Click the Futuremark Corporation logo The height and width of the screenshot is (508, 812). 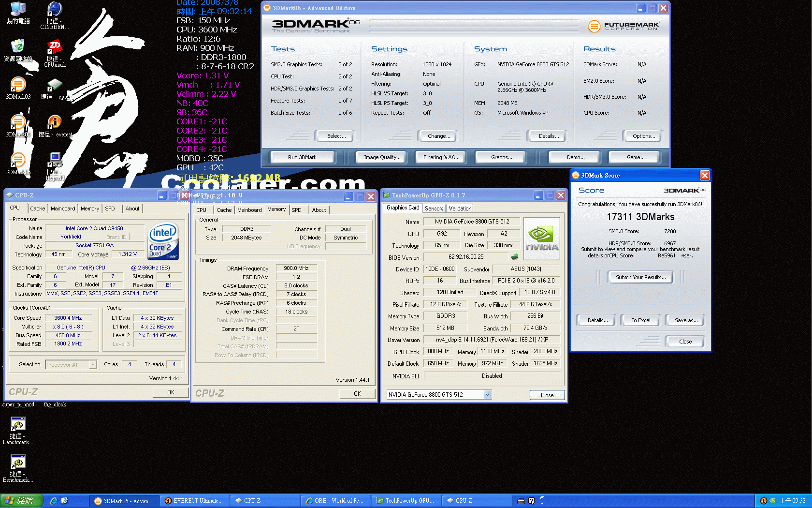tap(624, 26)
